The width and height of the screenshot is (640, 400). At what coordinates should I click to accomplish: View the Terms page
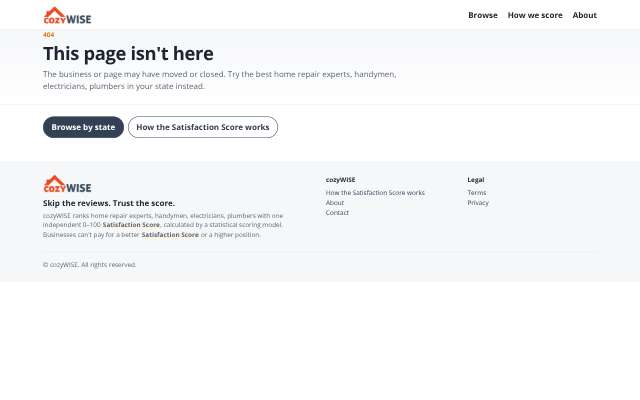[x=477, y=192]
